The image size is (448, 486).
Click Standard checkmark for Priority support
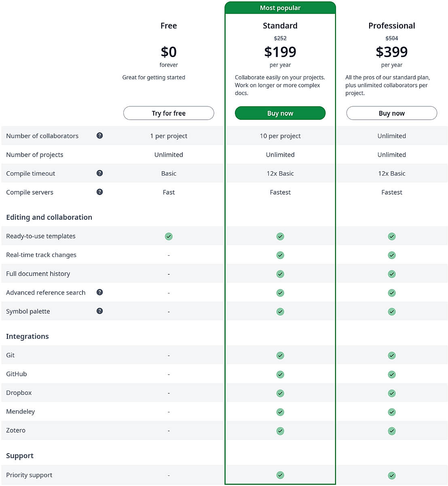click(x=280, y=475)
